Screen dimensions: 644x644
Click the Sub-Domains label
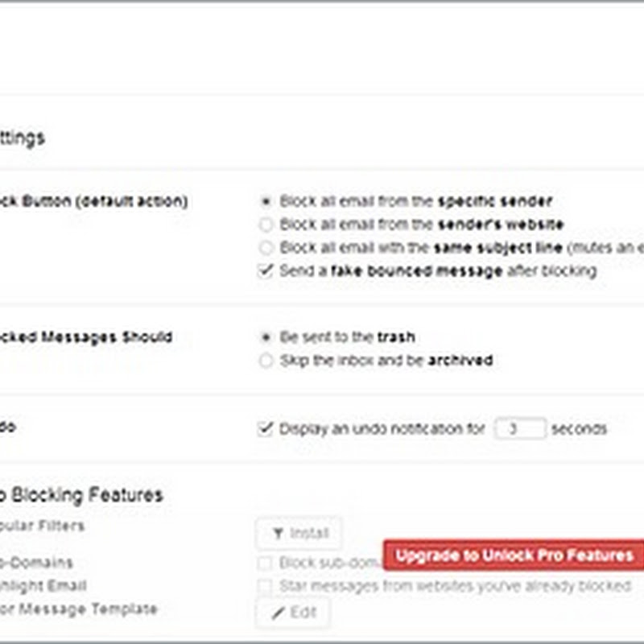pos(36,563)
